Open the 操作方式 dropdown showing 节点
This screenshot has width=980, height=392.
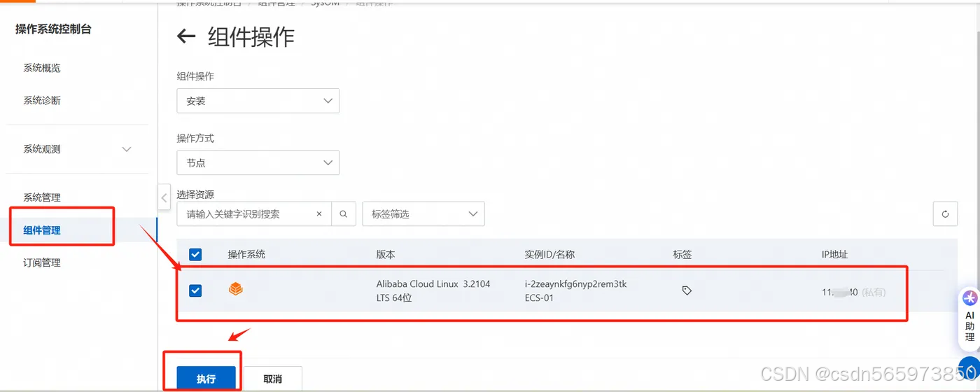[x=258, y=162]
